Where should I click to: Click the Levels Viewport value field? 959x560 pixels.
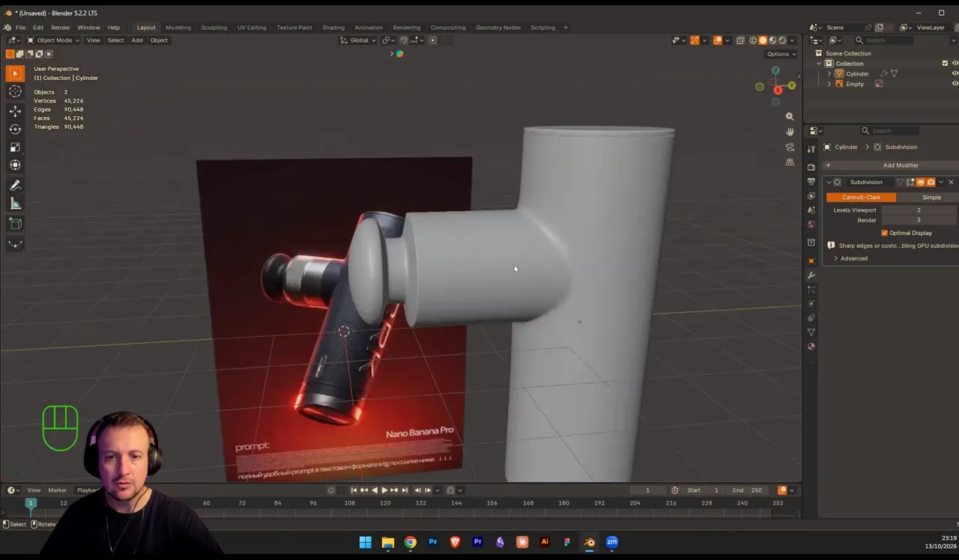point(919,210)
